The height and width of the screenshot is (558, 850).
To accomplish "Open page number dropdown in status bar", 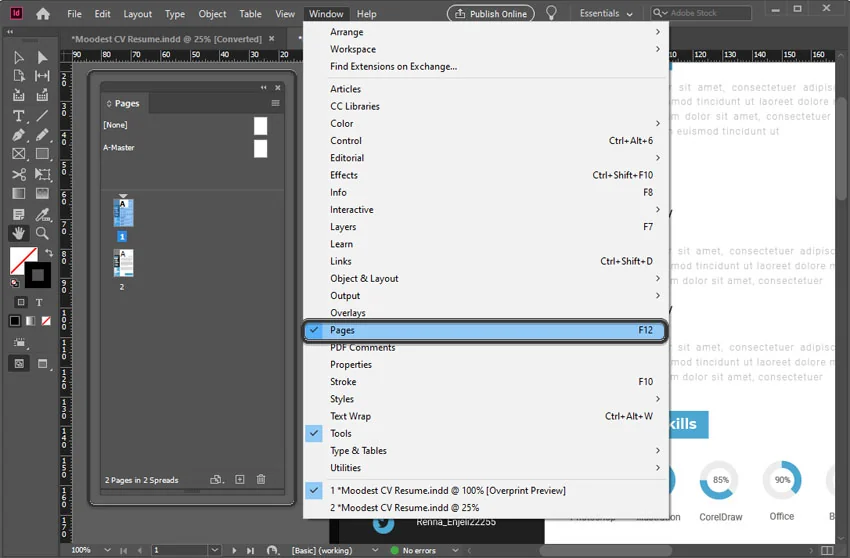I will pos(215,550).
